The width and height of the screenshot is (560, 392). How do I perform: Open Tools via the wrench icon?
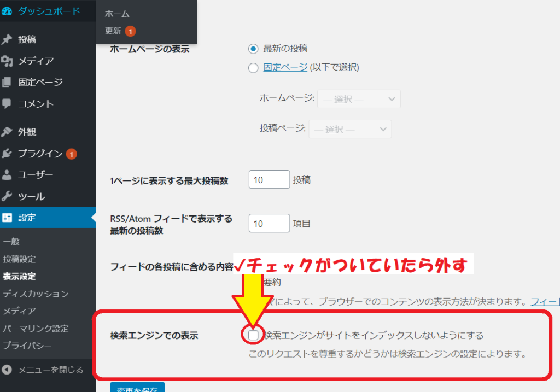click(x=7, y=196)
